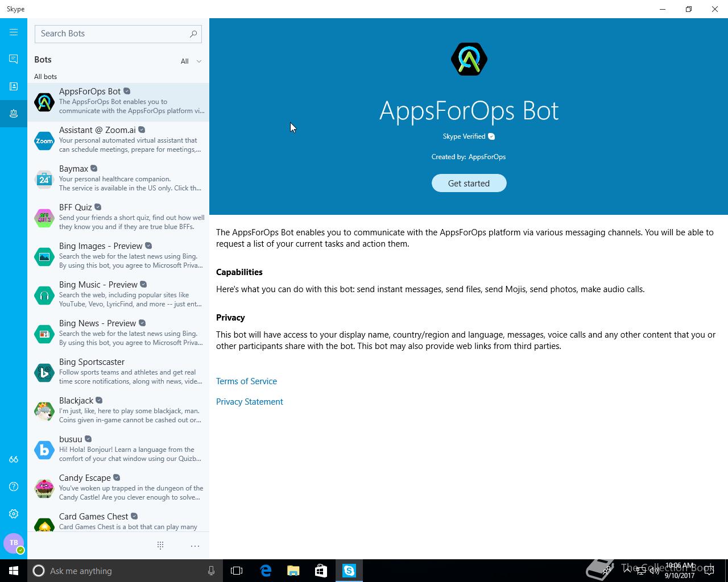Open the Windows Start button

[14, 571]
